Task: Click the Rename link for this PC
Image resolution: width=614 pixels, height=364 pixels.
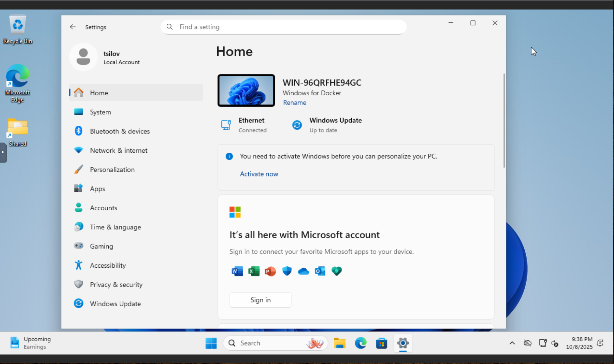Action: [294, 102]
